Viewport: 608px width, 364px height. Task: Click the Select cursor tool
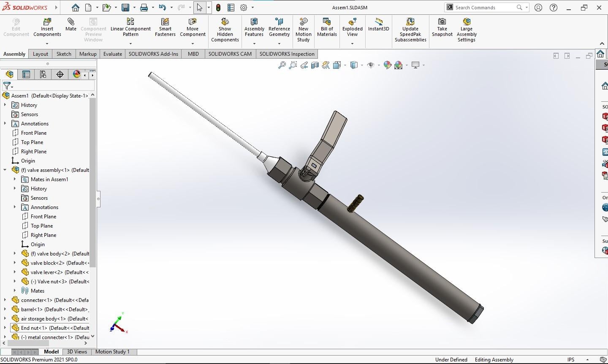[x=199, y=8]
